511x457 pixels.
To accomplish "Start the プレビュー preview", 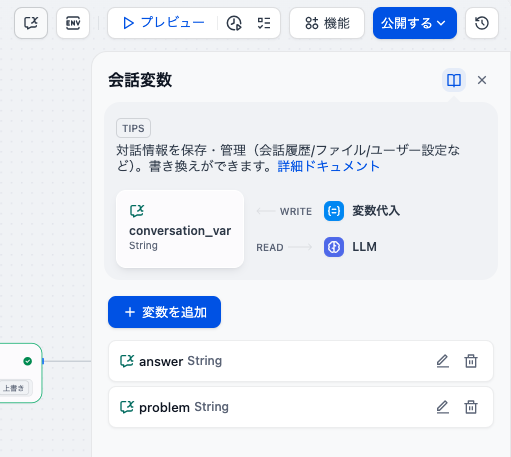I will point(163,23).
